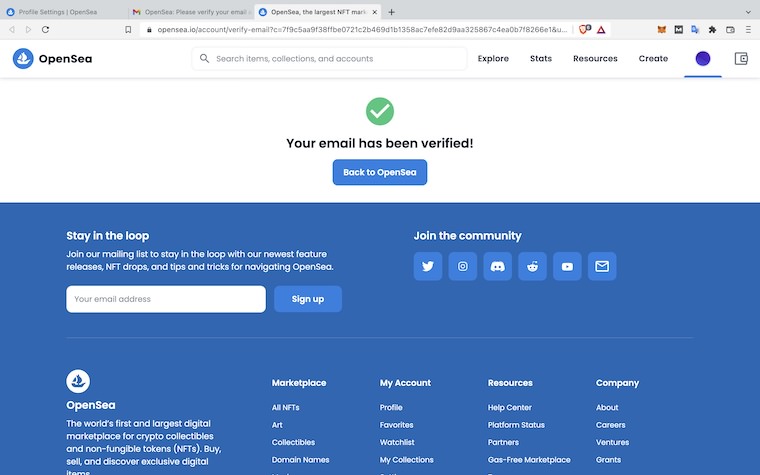
Task: Click the mail newsletter icon
Action: tap(602, 266)
